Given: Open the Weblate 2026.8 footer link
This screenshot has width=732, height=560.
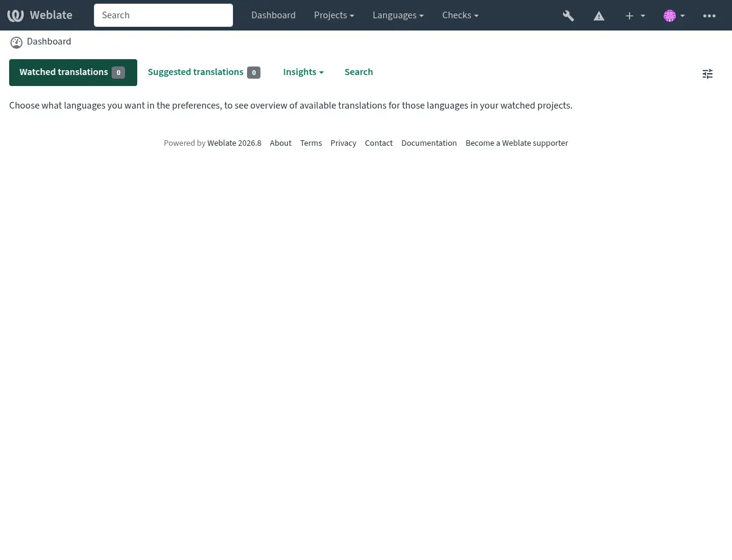Looking at the screenshot, I should click(234, 143).
